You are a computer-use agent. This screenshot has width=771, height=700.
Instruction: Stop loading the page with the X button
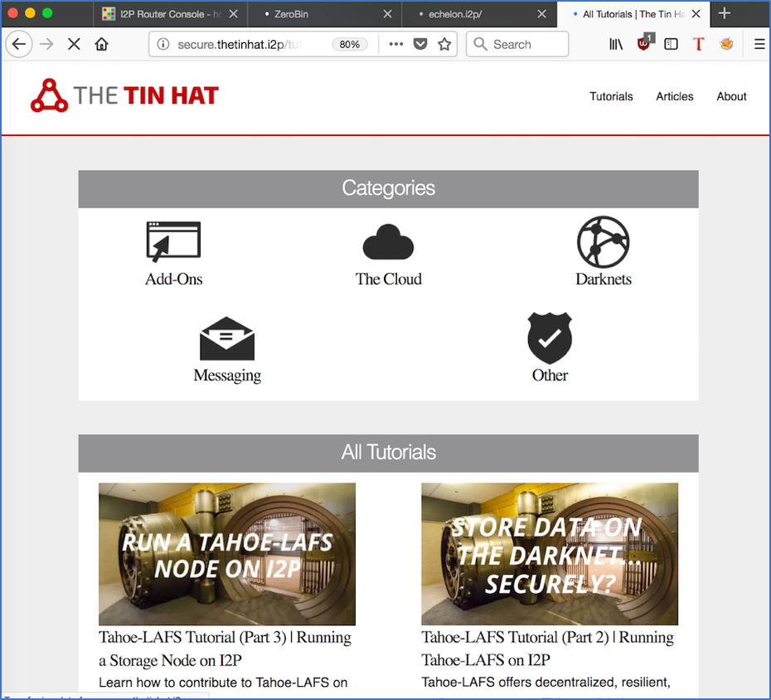74,44
